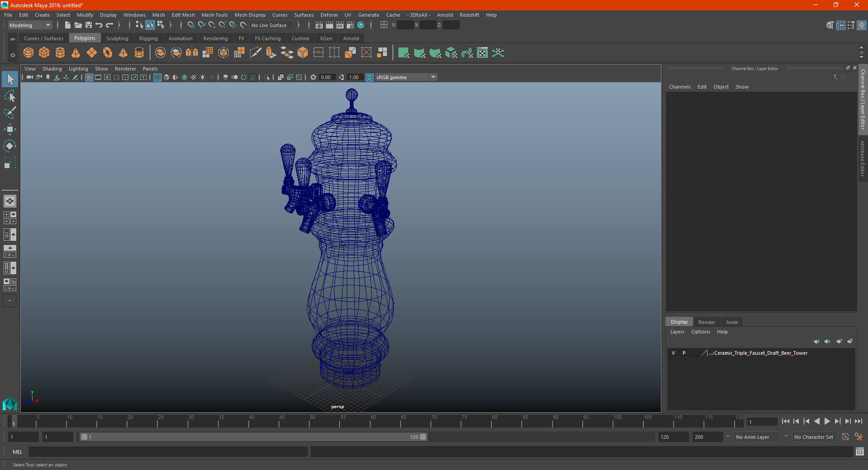The height and width of the screenshot is (470, 868).
Task: Click the Undo arrow icon
Action: (99, 25)
